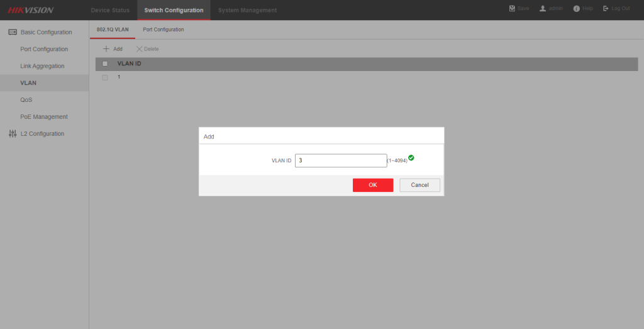Switch to the 802.1Q VLAN tab
The height and width of the screenshot is (329, 644).
pyautogui.click(x=113, y=30)
